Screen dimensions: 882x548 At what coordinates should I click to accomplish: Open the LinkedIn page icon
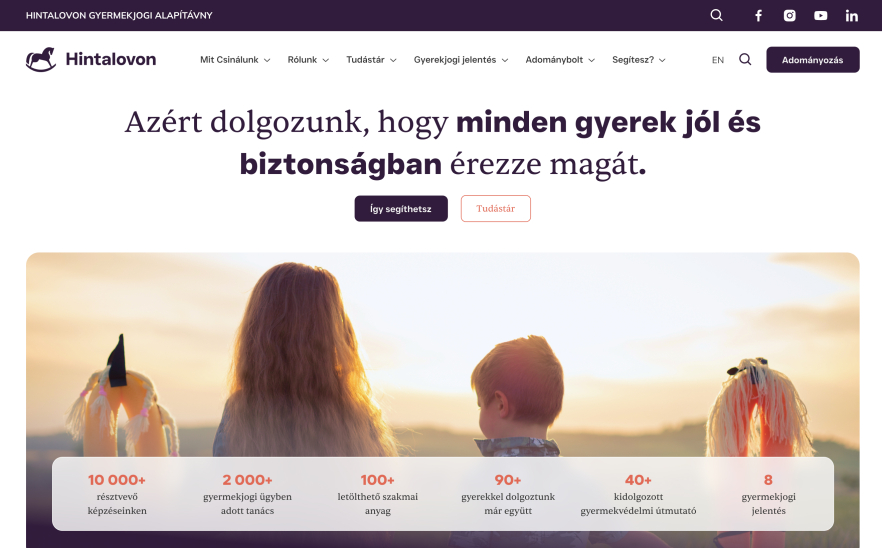pos(852,15)
